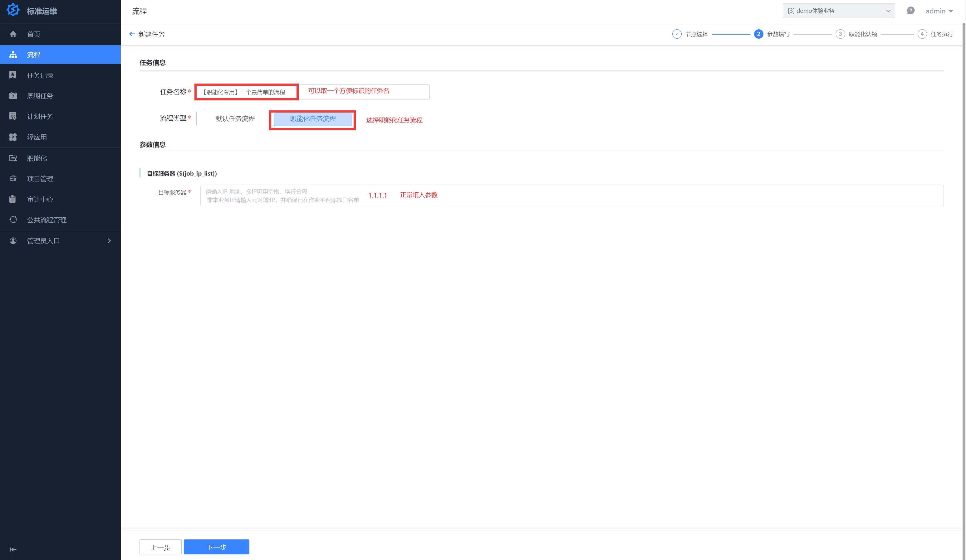Image resolution: width=966 pixels, height=560 pixels.
Task: Open the admin user menu
Action: point(939,11)
